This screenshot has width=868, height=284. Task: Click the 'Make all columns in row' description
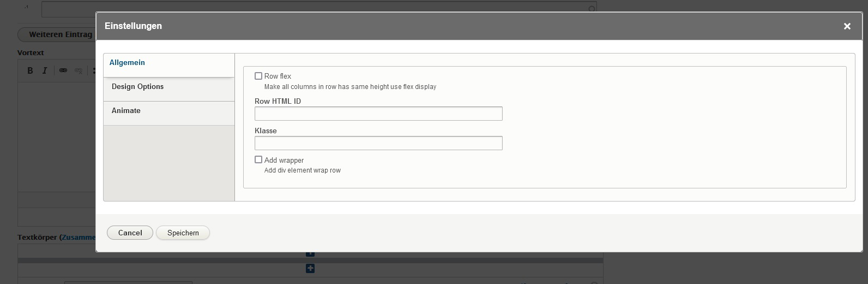[350, 87]
